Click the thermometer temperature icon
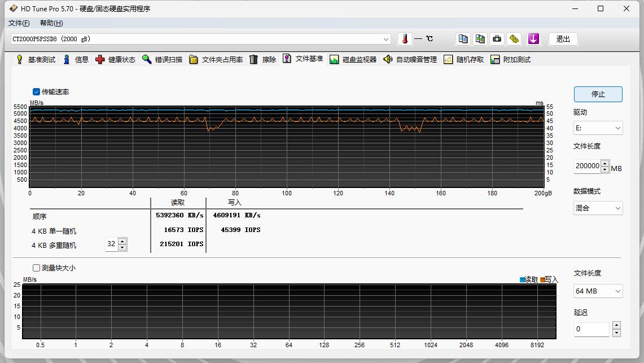 point(405,39)
